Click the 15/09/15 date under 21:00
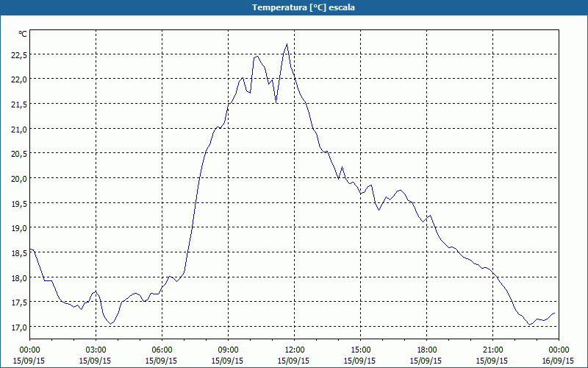 (x=492, y=361)
